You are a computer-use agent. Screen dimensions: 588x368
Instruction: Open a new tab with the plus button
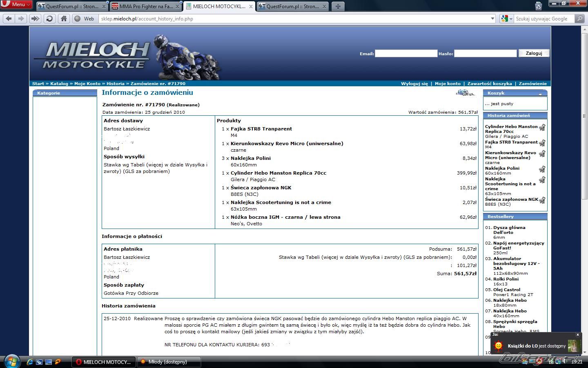point(338,7)
